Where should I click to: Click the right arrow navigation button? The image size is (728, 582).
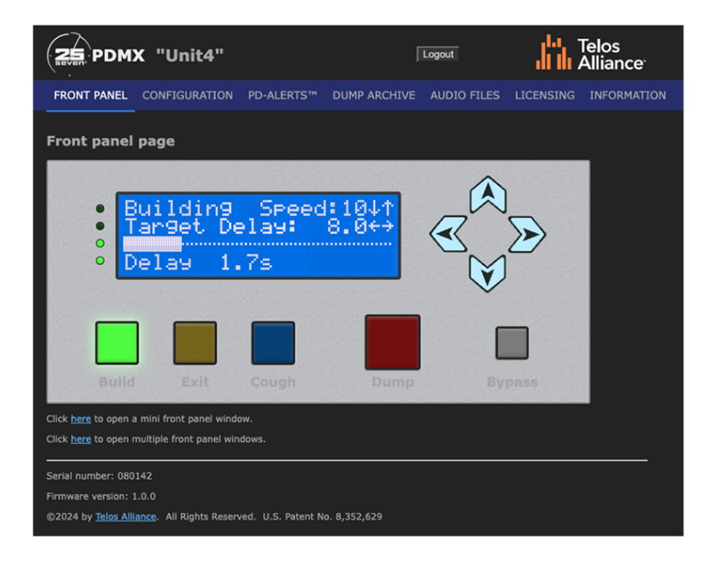pyautogui.click(x=527, y=234)
